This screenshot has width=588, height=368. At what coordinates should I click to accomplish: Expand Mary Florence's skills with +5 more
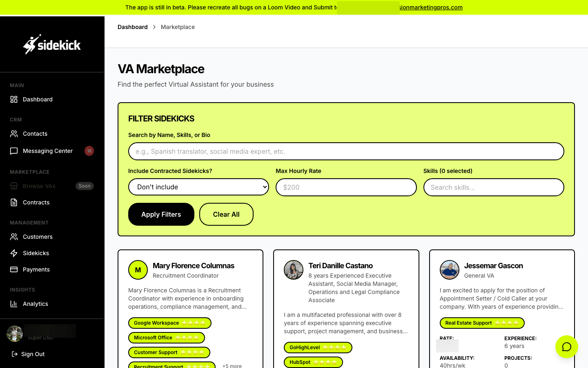click(232, 366)
